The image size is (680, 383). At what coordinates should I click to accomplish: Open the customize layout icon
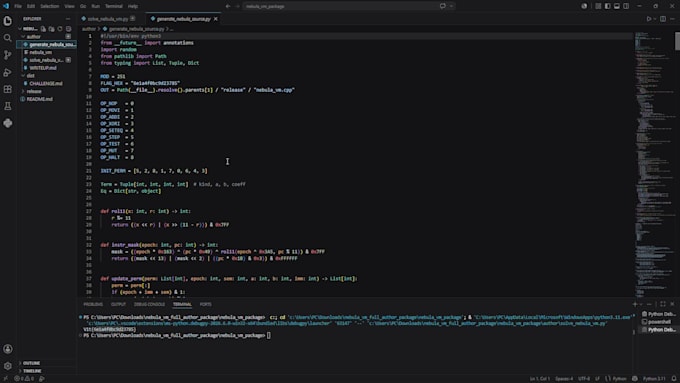[598, 6]
